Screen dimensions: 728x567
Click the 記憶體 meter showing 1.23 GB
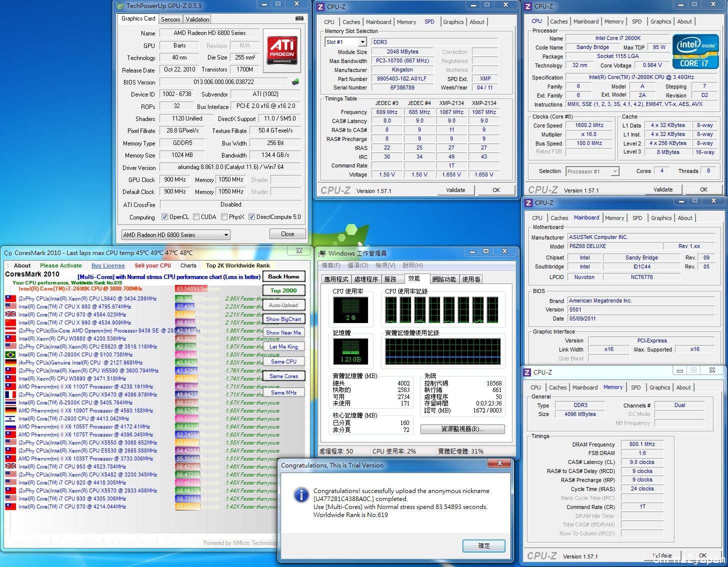[350, 351]
